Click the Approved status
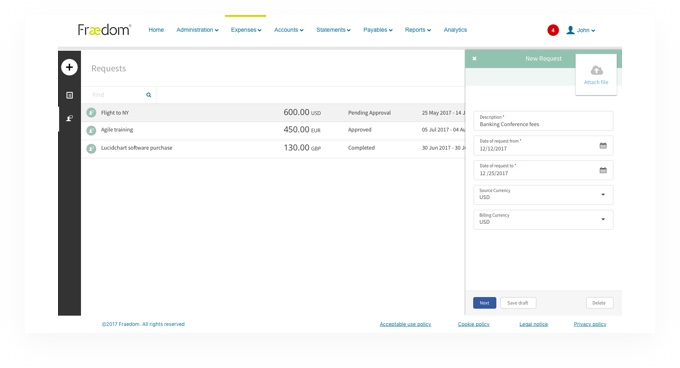Screen dimensions: 680x368 click(x=360, y=130)
